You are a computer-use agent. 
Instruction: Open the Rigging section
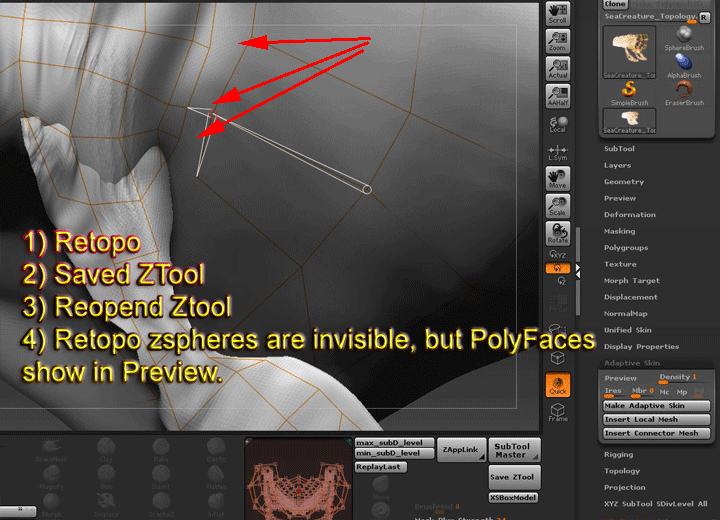[618, 455]
